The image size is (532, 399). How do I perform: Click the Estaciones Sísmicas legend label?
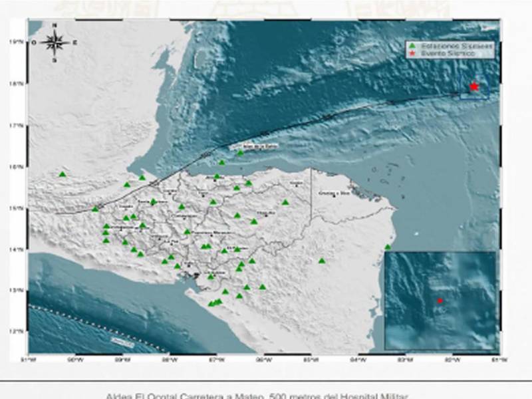pyautogui.click(x=456, y=45)
